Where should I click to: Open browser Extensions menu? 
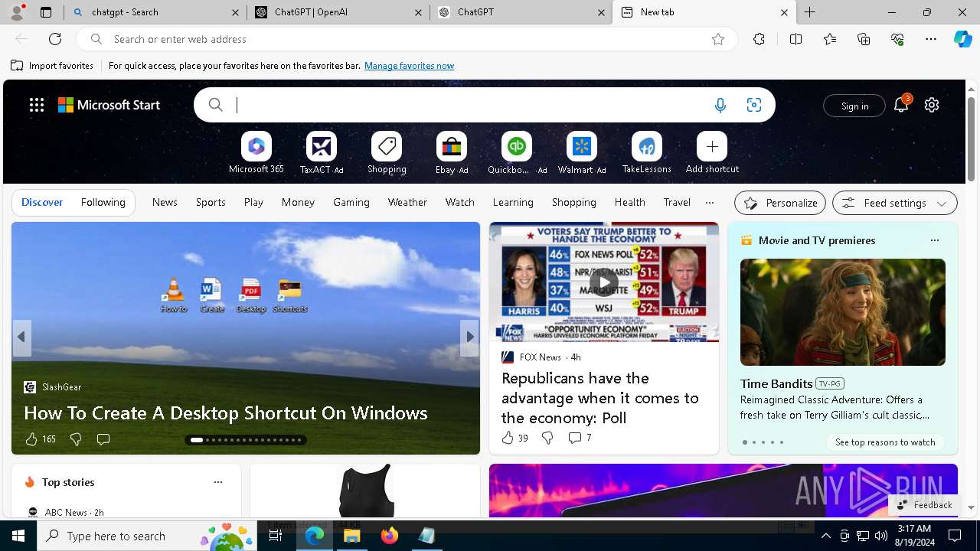coord(759,39)
